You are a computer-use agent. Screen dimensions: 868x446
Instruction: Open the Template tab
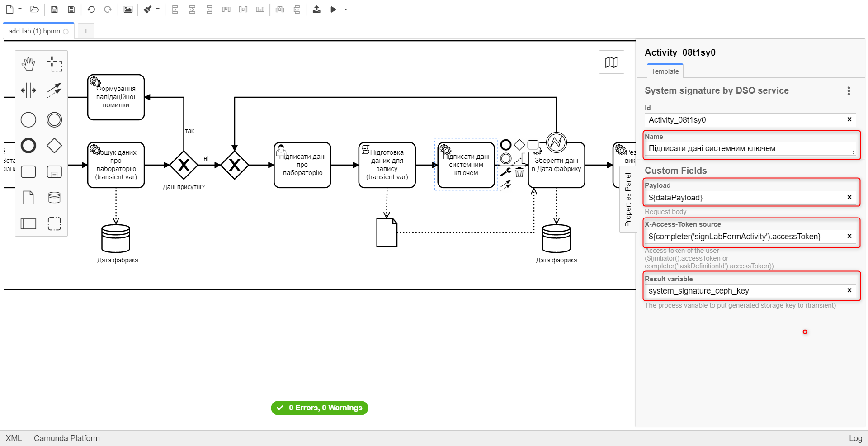pos(665,71)
